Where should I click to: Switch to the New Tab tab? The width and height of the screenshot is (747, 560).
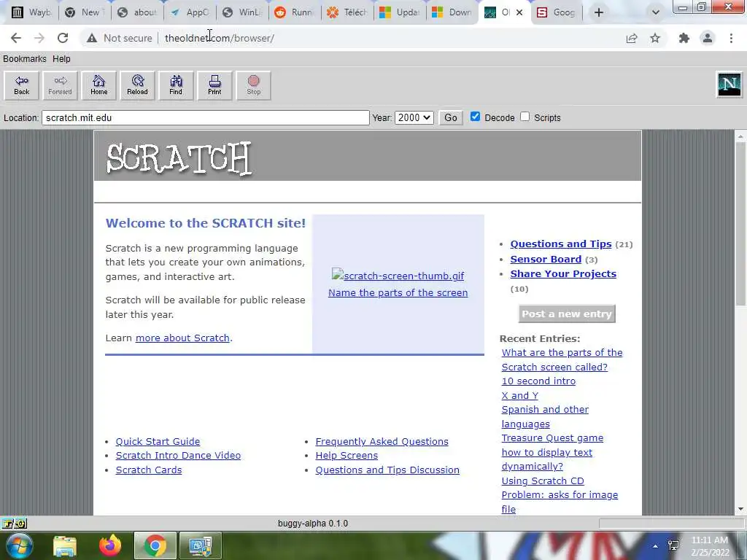pyautogui.click(x=85, y=12)
